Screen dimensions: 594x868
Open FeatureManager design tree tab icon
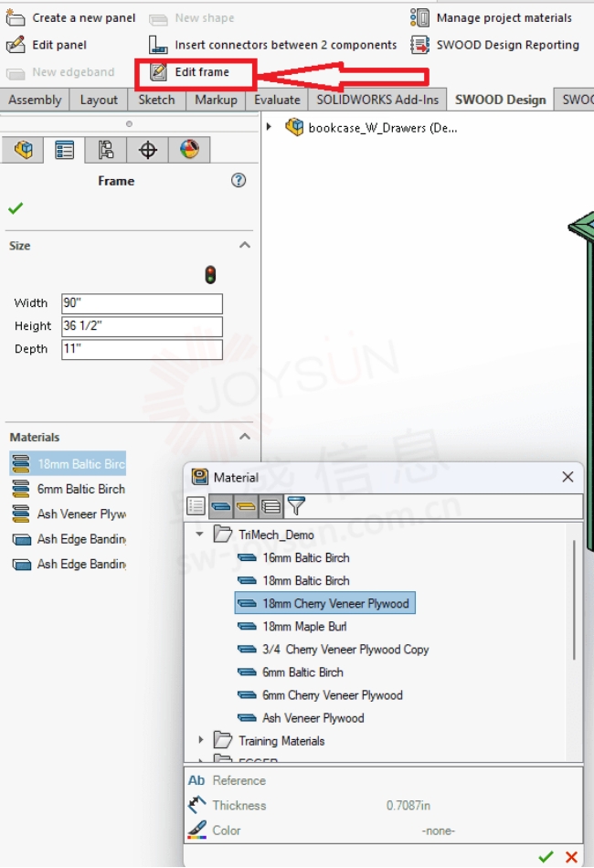pyautogui.click(x=23, y=150)
